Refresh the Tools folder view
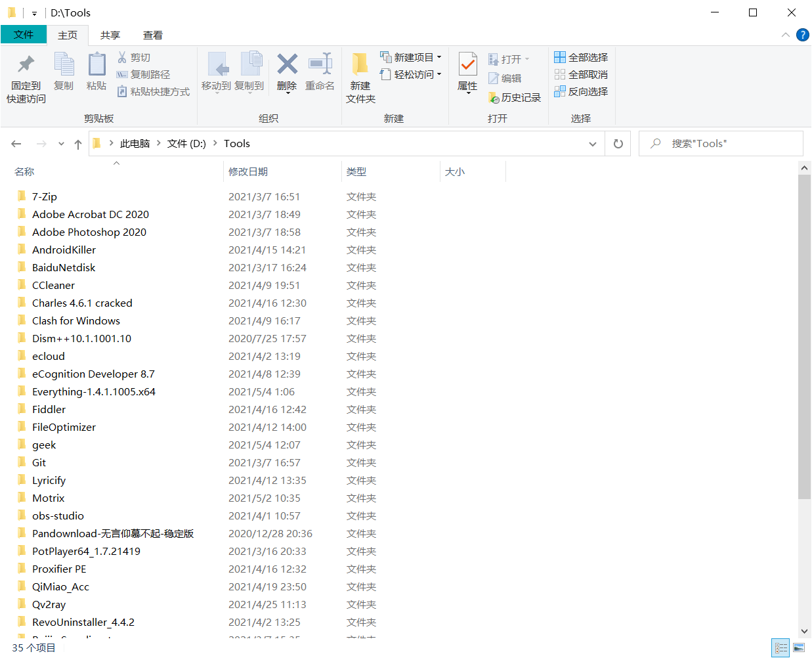The height and width of the screenshot is (658, 812). point(618,144)
